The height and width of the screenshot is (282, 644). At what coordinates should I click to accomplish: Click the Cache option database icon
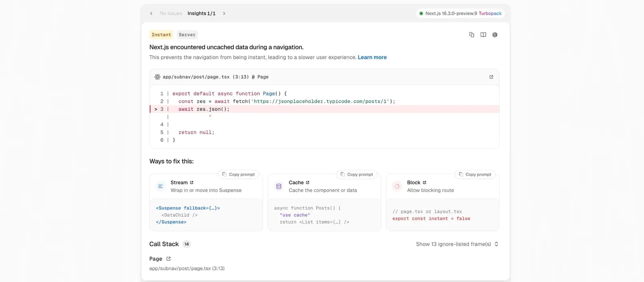(x=279, y=186)
